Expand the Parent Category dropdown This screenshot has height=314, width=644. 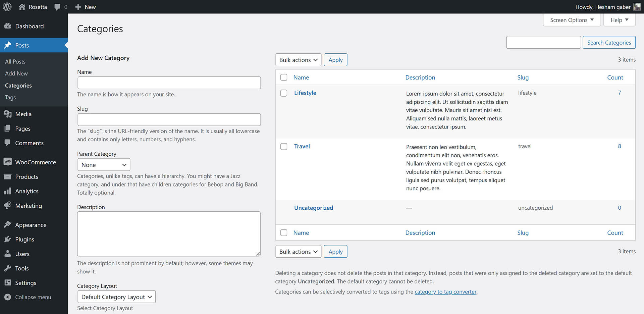pyautogui.click(x=104, y=165)
